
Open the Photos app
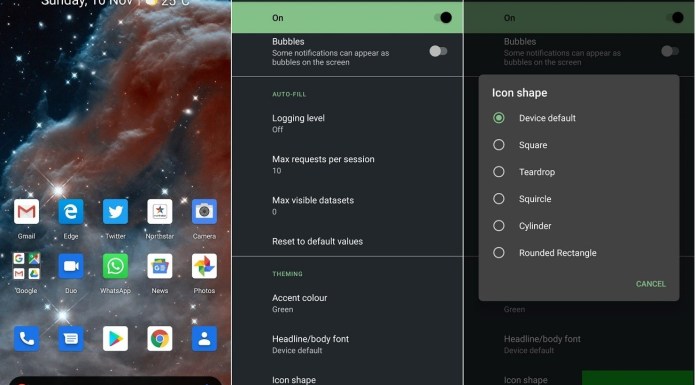click(x=204, y=266)
